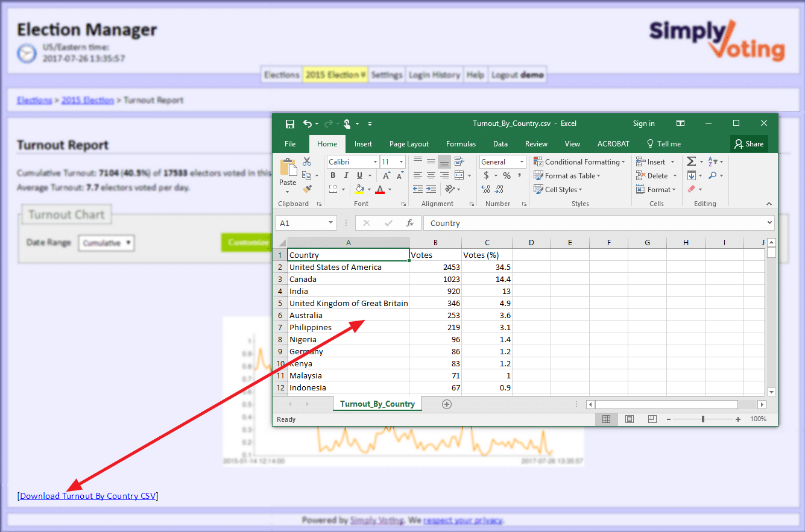
Task: Click the Touch/Mouse mode icon in Excel
Action: pos(347,124)
